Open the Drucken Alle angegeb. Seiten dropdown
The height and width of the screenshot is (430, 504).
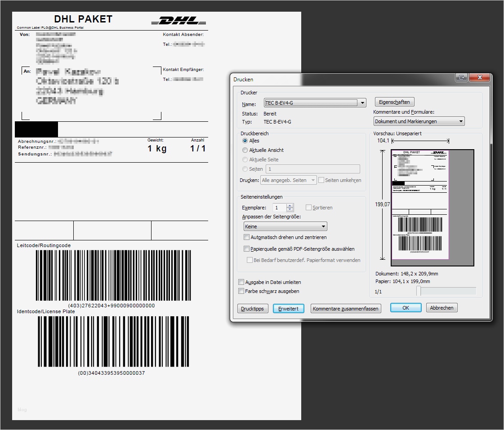(288, 180)
